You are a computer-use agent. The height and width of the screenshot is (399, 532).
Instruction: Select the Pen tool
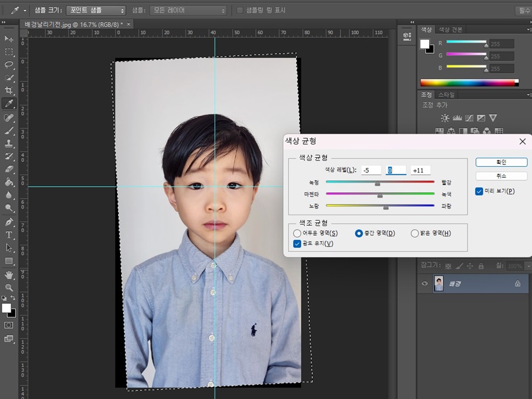tap(9, 222)
